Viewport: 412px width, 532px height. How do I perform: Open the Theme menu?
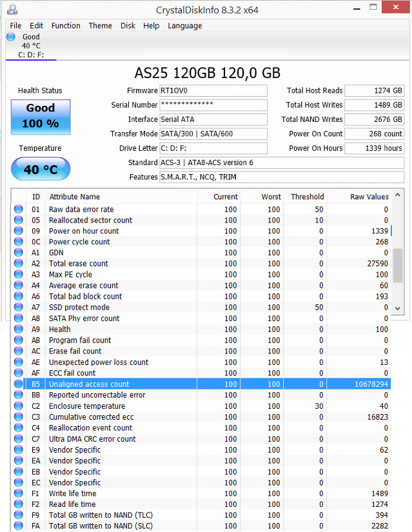tap(100, 26)
